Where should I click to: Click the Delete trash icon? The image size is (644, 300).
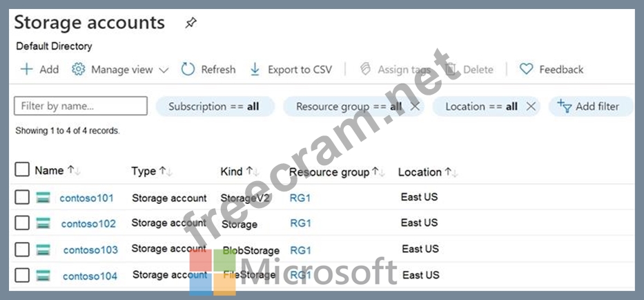pyautogui.click(x=451, y=69)
